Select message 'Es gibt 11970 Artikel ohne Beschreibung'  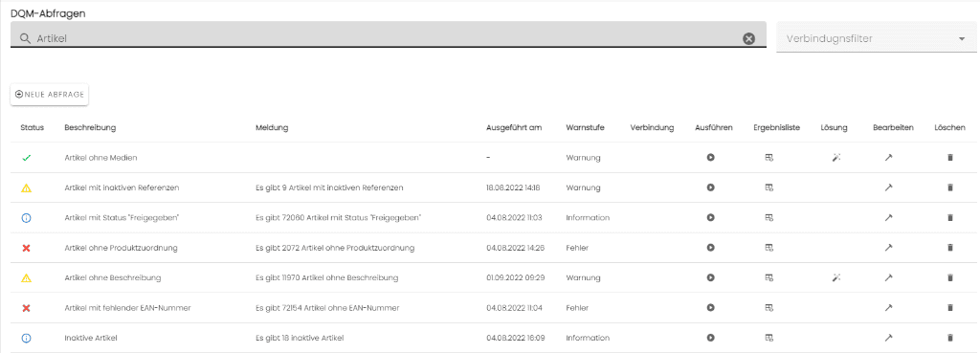point(327,277)
